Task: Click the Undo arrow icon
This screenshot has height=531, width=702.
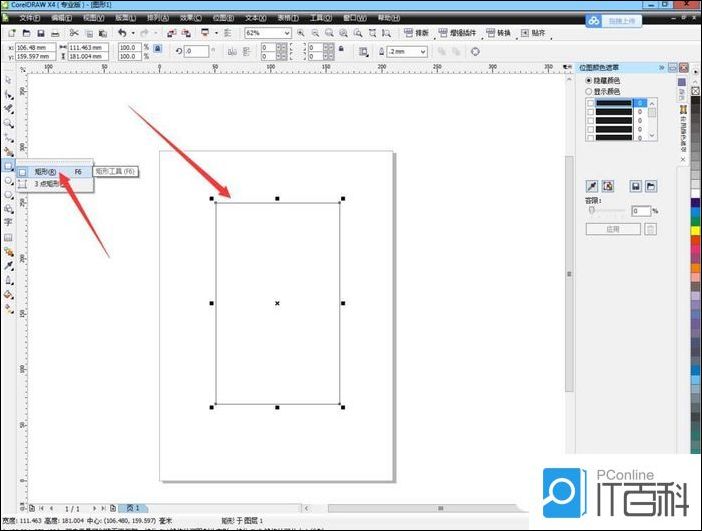Action: (122, 33)
